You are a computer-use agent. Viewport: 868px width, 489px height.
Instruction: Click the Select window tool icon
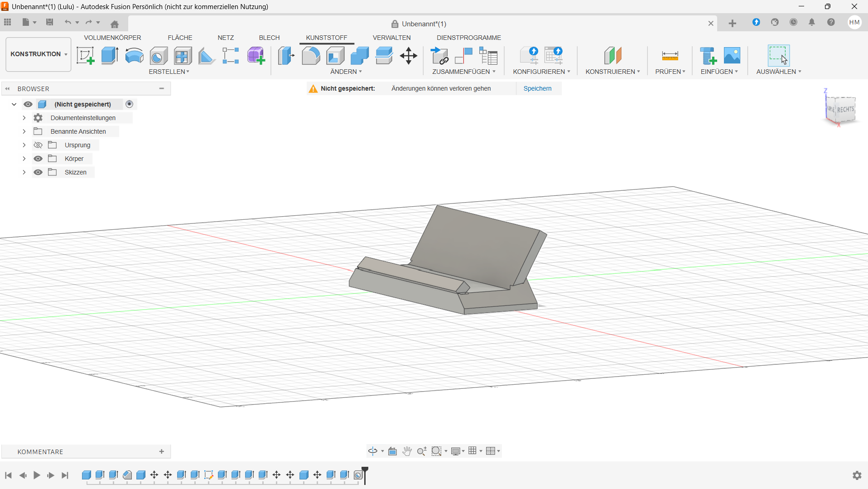[x=778, y=56]
